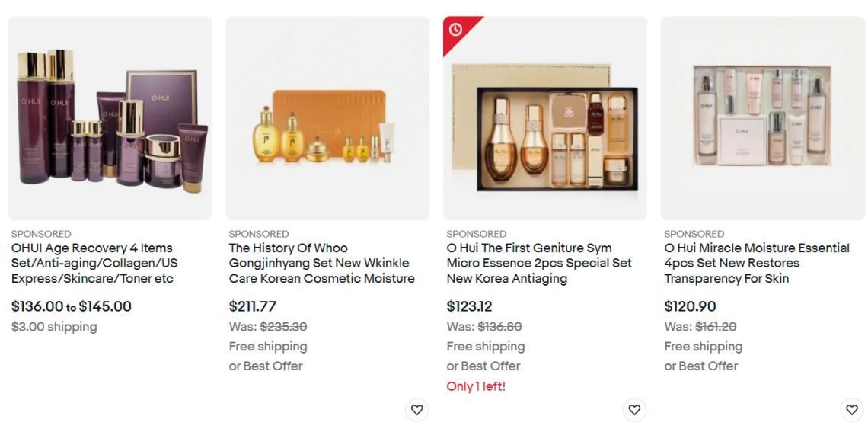Click the $120.90 price
The image size is (868, 432).
[x=690, y=306]
